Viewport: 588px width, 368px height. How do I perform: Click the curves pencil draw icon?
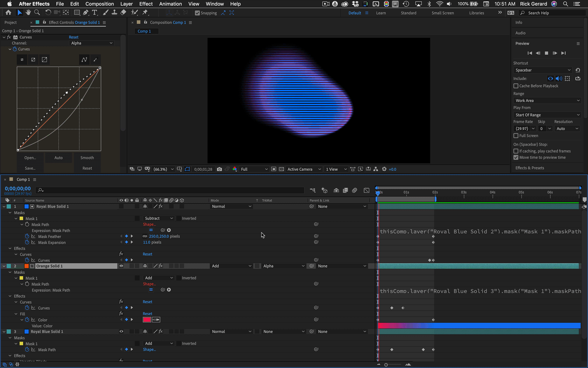point(95,60)
